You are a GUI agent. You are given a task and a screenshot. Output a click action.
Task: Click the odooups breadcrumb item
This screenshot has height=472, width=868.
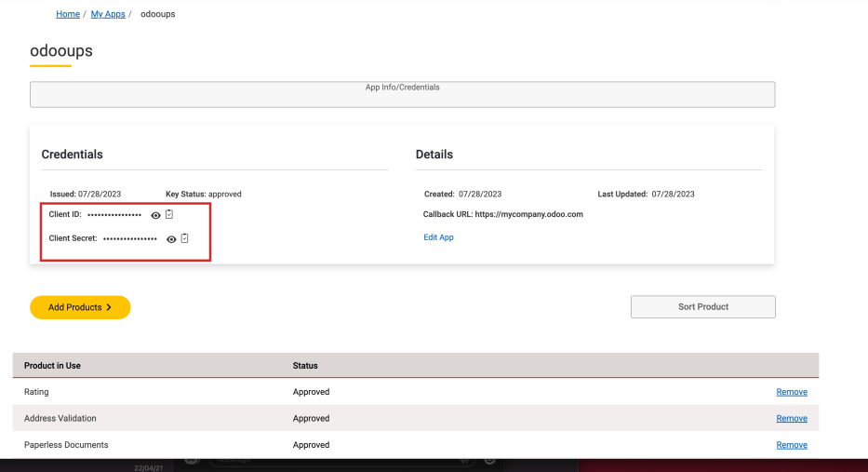click(157, 14)
